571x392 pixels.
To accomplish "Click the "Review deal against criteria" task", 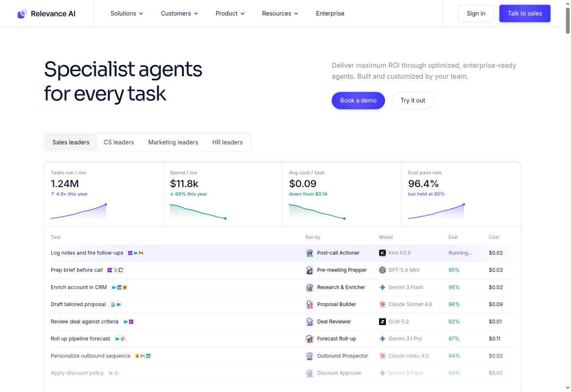I will [x=85, y=322].
